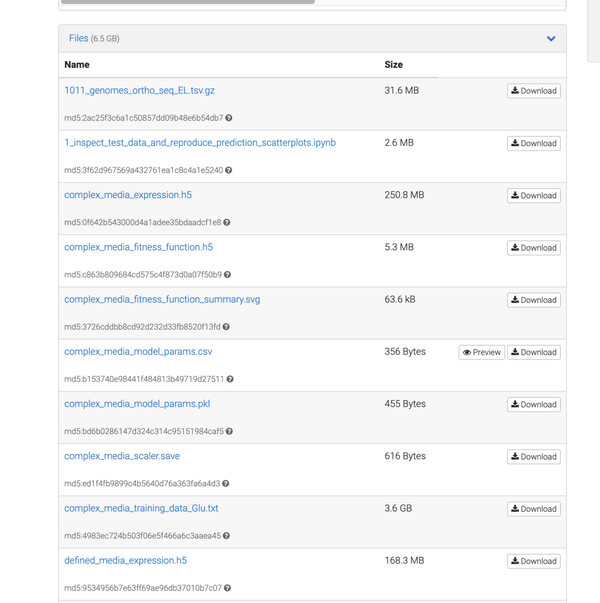Image resolution: width=600 pixels, height=603 pixels.
Task: Download defined_media_expression.h5 file
Action: pos(533,561)
